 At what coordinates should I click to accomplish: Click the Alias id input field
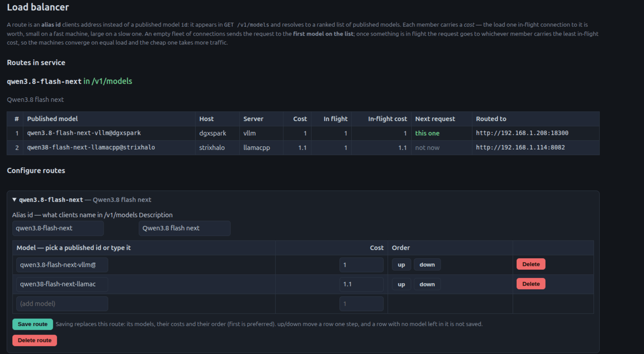pyautogui.click(x=58, y=228)
